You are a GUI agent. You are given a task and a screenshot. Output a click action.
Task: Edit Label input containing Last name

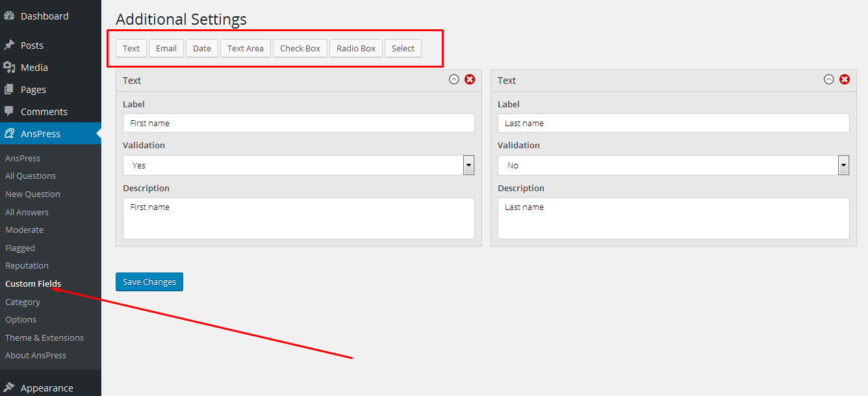point(674,123)
